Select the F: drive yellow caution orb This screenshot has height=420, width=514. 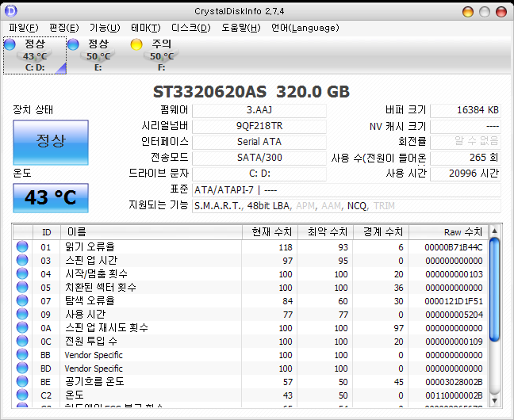tap(136, 44)
